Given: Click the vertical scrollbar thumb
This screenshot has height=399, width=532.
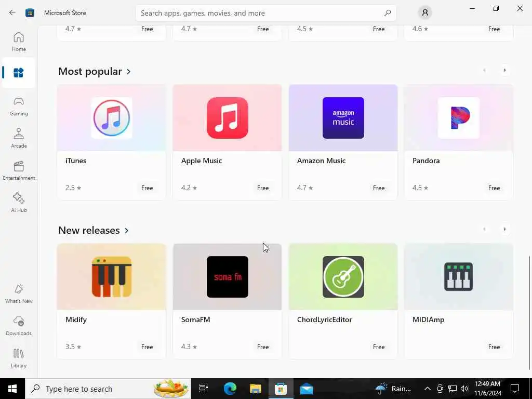Looking at the screenshot, I should point(529,312).
